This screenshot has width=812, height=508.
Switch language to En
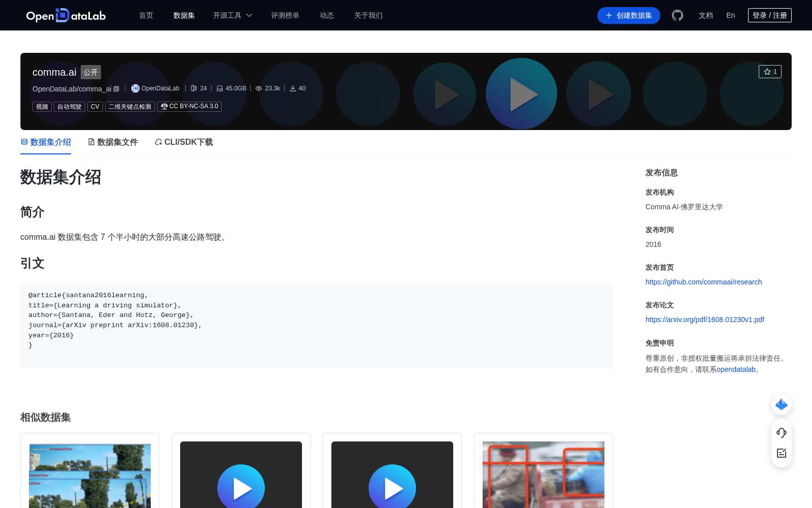[x=731, y=16]
